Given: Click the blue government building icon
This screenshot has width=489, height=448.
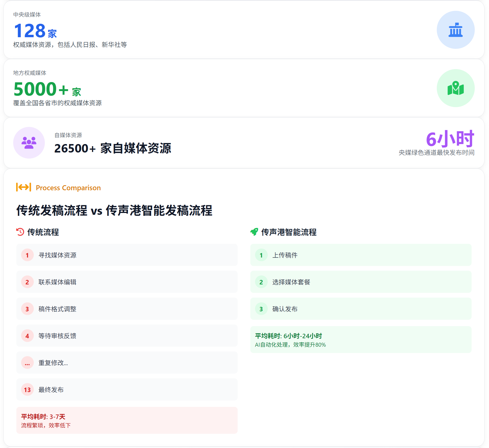Looking at the screenshot, I should click(x=455, y=30).
